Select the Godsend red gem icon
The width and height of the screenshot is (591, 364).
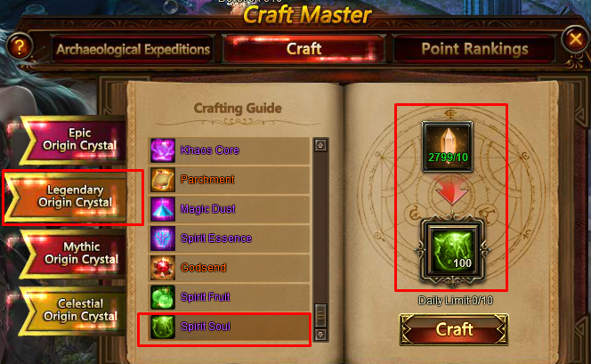(163, 268)
